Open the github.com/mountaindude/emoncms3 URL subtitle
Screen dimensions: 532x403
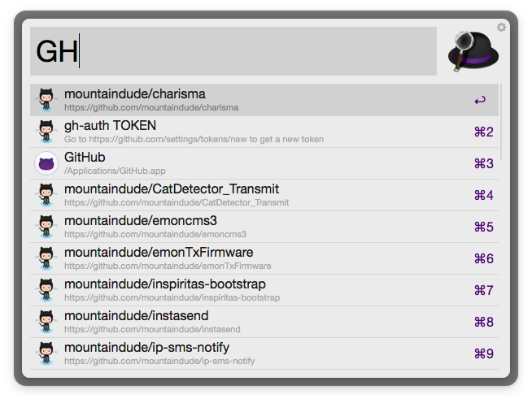pos(155,234)
